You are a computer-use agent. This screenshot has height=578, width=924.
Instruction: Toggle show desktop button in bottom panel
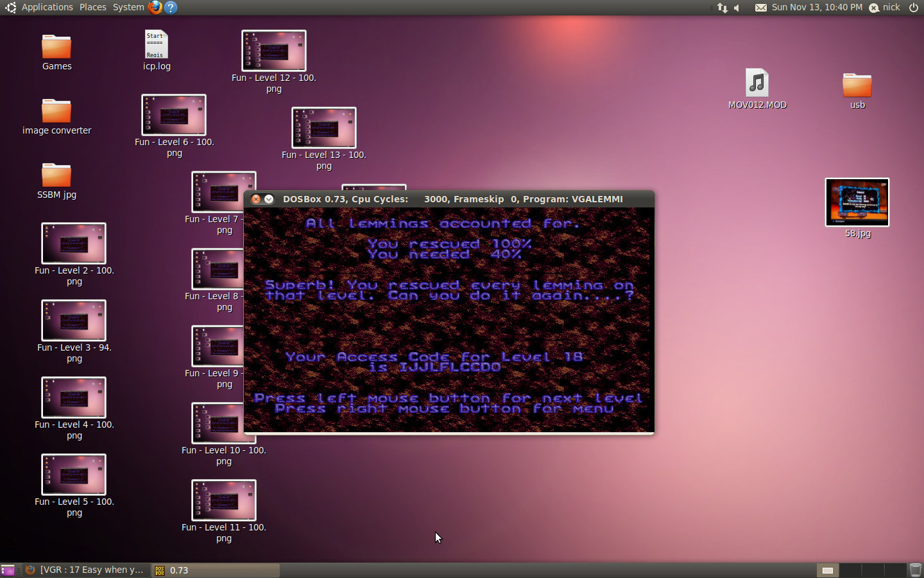pyautogui.click(x=8, y=570)
